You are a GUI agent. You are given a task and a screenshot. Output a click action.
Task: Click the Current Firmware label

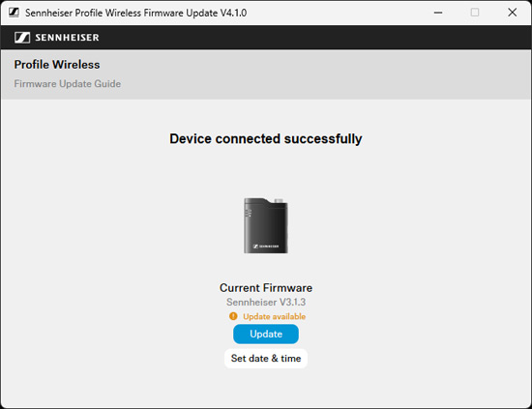tap(266, 287)
